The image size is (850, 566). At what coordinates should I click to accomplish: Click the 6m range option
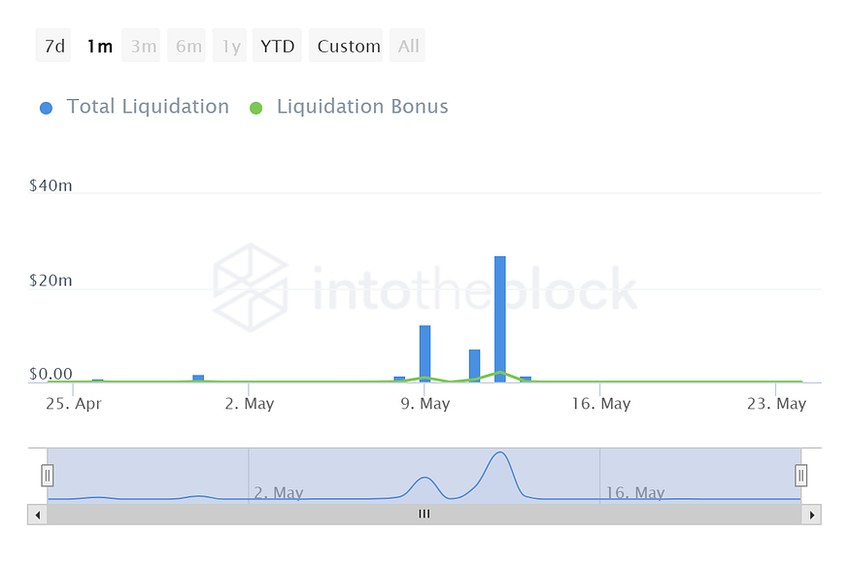(188, 46)
